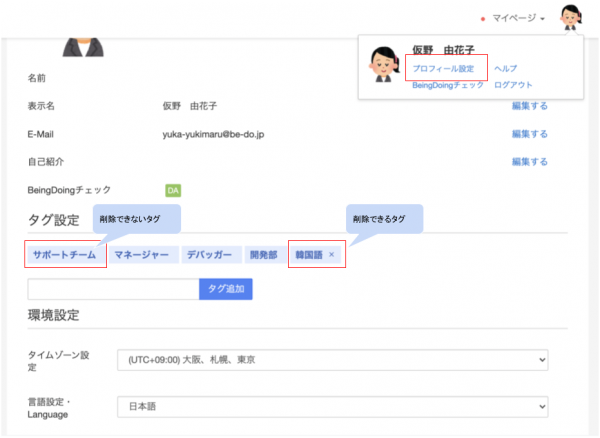Click ログアウト to sign out
This screenshot has height=438, width=600.
[513, 85]
